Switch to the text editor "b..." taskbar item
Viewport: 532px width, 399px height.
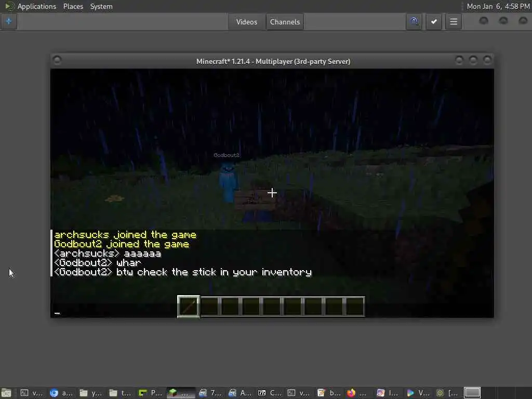point(329,393)
